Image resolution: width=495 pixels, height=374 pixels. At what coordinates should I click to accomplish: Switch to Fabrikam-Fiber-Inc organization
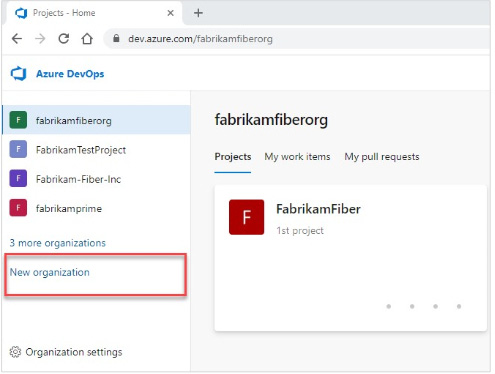click(96, 179)
